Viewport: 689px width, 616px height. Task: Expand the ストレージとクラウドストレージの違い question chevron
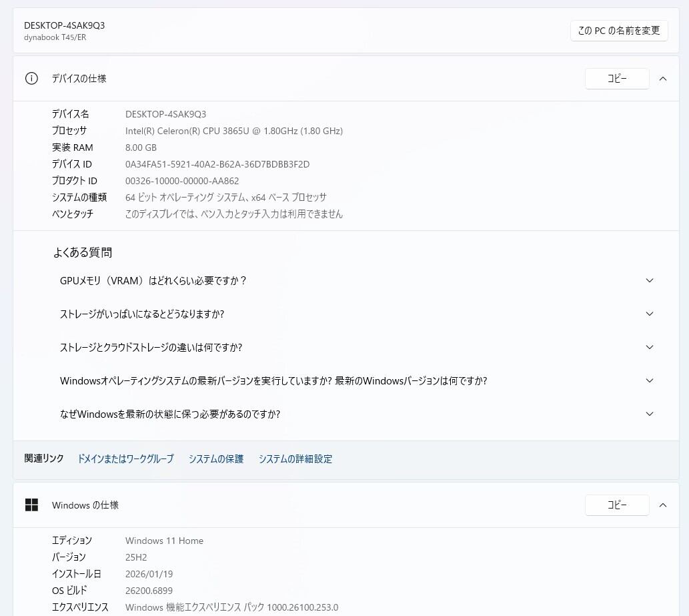click(650, 348)
